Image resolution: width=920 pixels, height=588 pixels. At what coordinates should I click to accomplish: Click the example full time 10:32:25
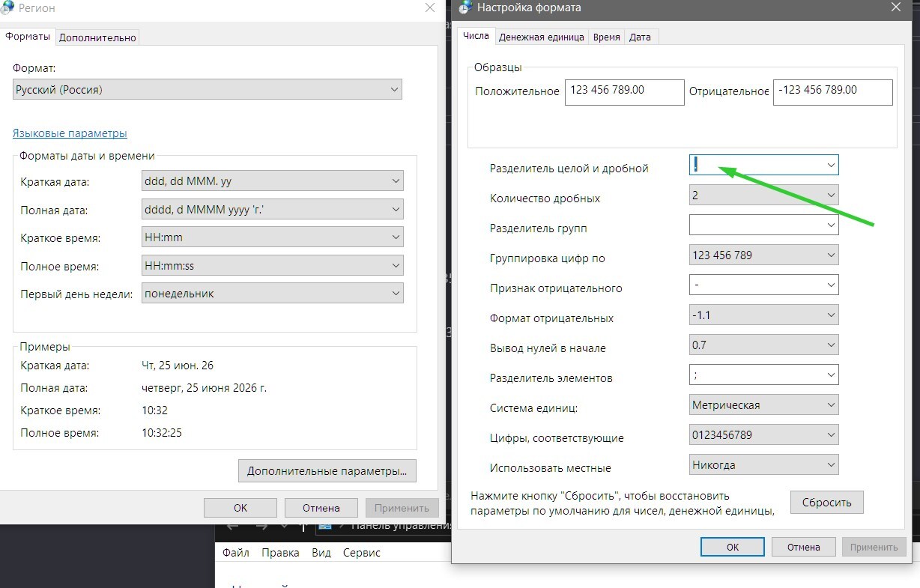coord(162,433)
